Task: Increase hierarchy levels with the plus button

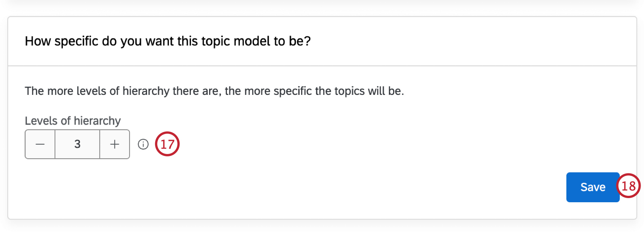Action: click(x=114, y=144)
